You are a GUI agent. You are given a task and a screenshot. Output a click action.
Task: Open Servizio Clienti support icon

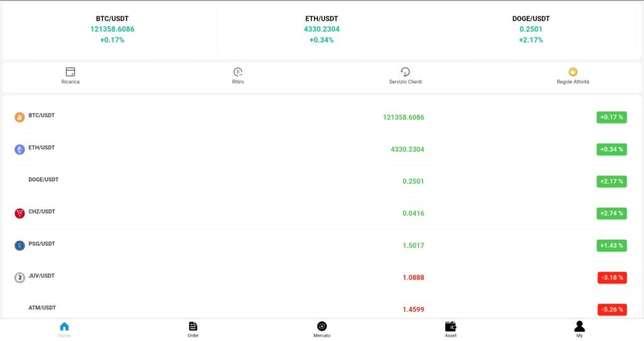(406, 72)
